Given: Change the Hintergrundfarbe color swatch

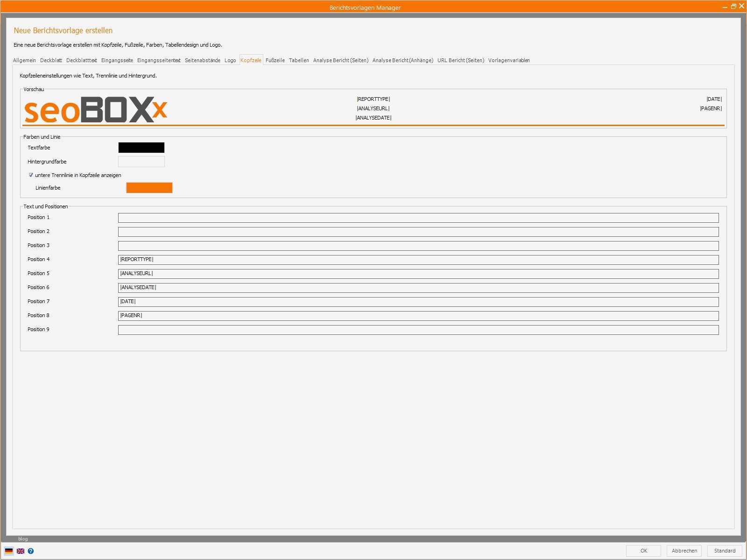Looking at the screenshot, I should click(141, 162).
